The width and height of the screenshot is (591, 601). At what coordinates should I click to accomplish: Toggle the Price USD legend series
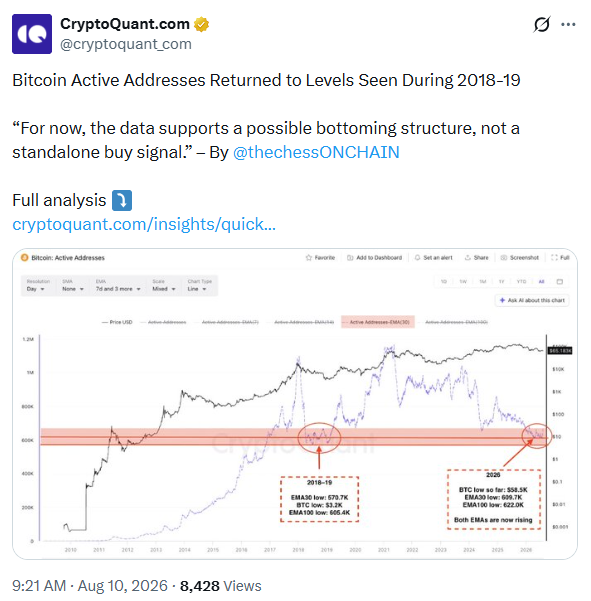[117, 322]
